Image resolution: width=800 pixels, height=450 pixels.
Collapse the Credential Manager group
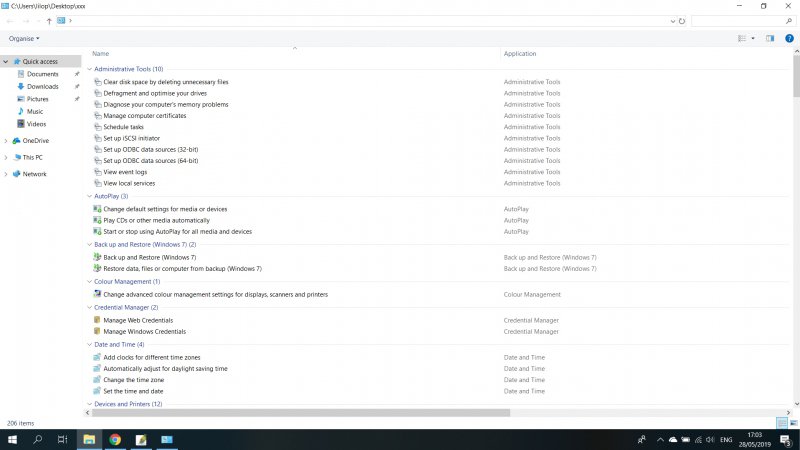89,308
